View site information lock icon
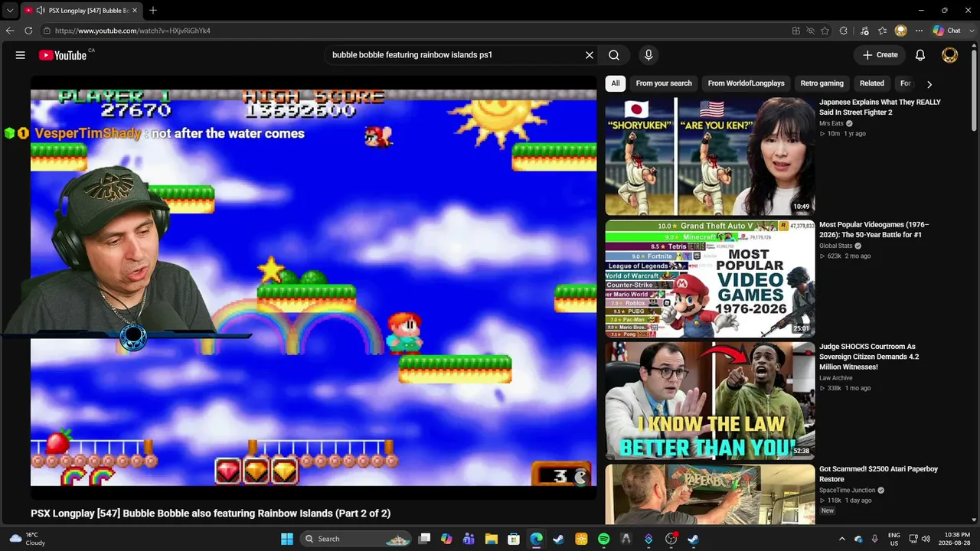Image resolution: width=980 pixels, height=551 pixels. point(47,31)
